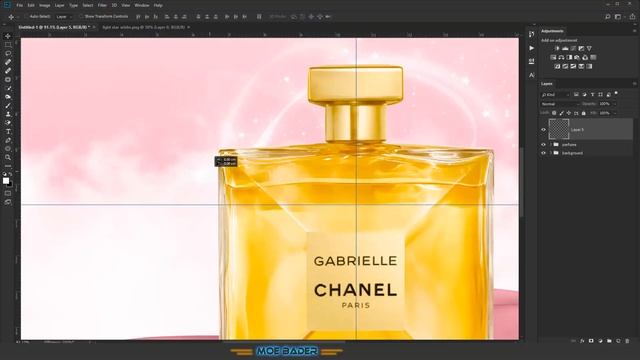This screenshot has height=360, width=640.
Task: Open the File menu
Action: (x=20, y=5)
